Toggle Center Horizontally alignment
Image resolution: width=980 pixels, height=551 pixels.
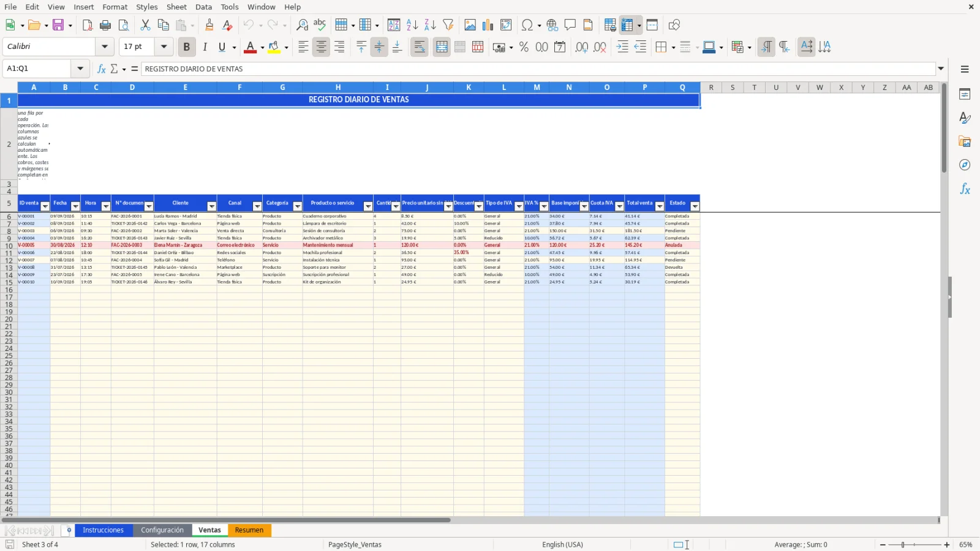pos(321,47)
